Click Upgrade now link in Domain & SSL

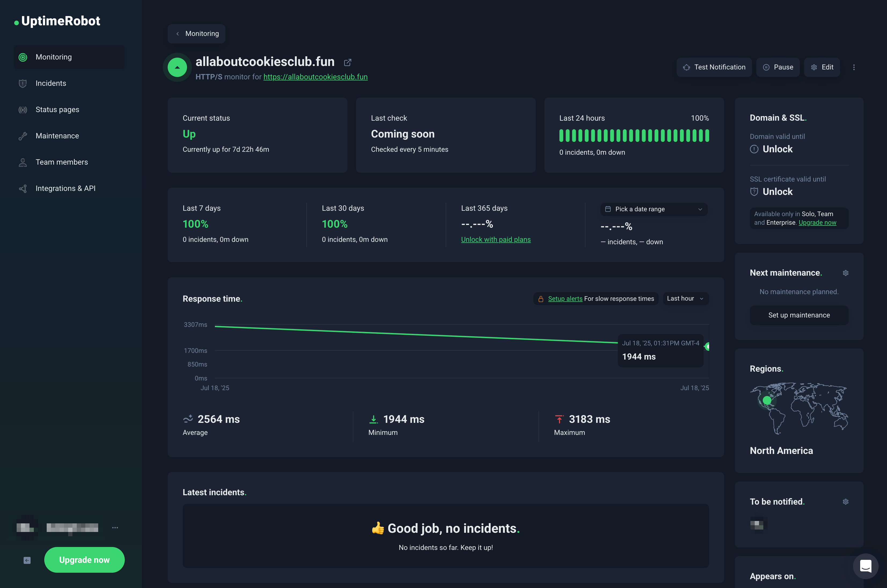[817, 222]
